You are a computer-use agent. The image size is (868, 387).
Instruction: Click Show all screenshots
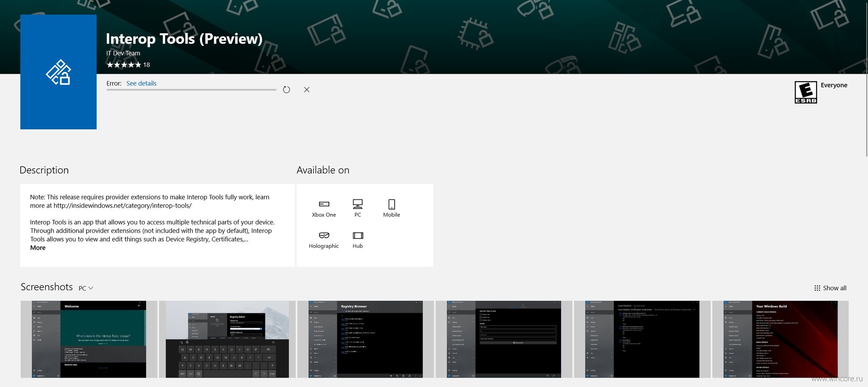(830, 288)
